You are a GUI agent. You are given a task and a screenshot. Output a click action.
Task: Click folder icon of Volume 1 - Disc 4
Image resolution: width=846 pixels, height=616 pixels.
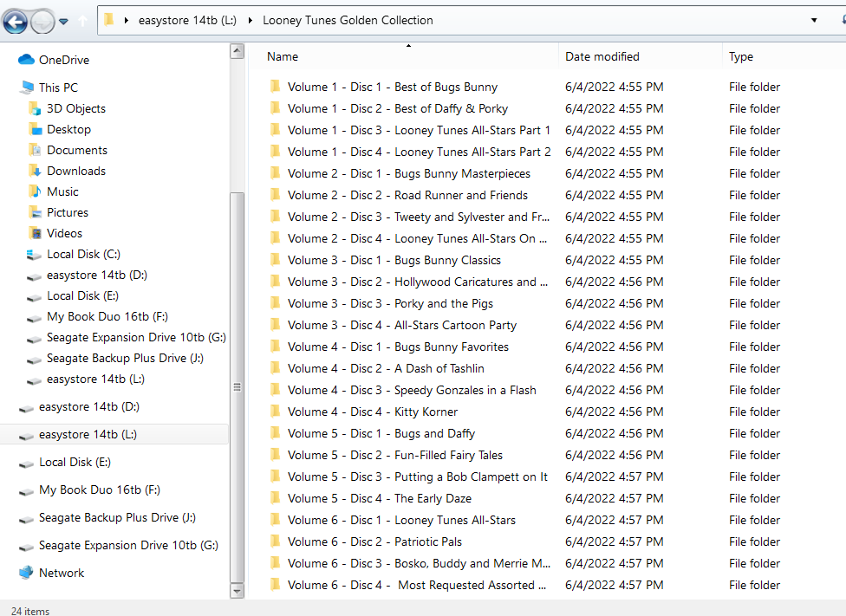point(275,151)
